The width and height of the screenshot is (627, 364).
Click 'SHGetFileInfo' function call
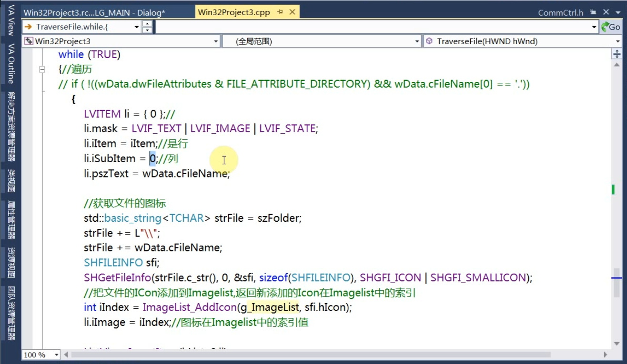(118, 277)
